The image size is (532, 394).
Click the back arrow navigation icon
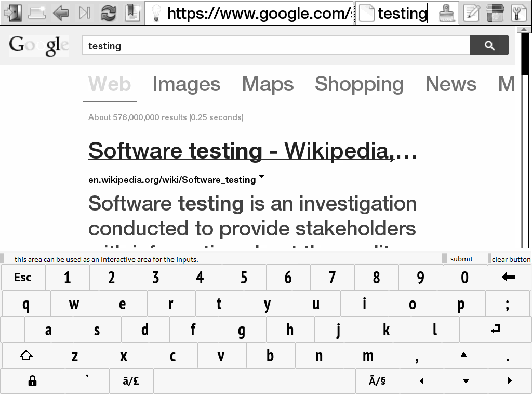click(x=61, y=12)
